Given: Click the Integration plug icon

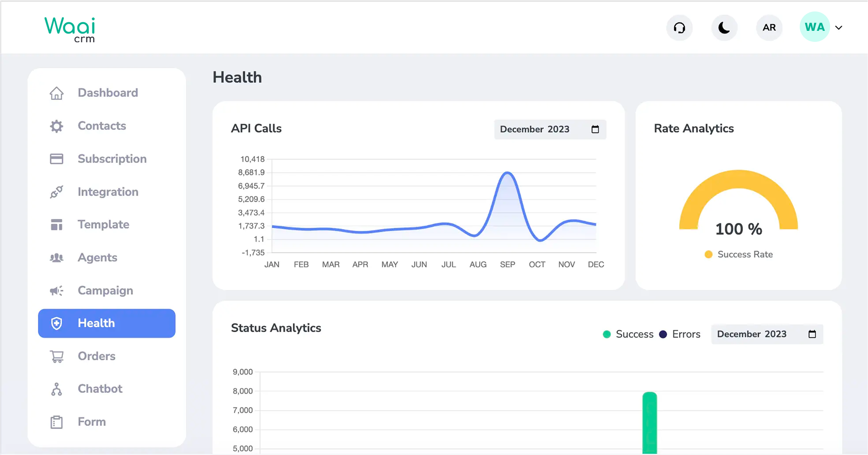Looking at the screenshot, I should pos(56,192).
